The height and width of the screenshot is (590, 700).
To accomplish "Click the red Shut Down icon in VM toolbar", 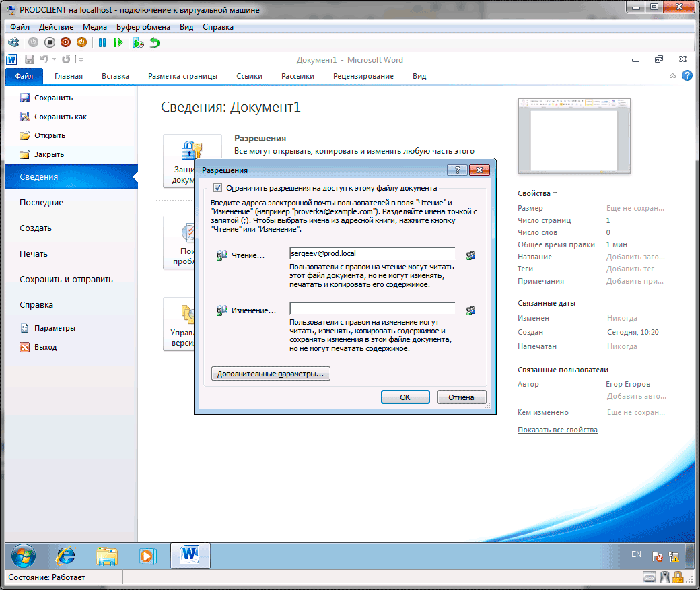I will pos(66,42).
